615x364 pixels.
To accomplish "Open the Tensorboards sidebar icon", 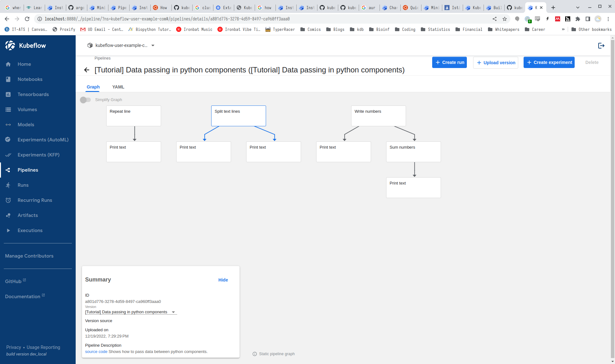I will point(8,94).
